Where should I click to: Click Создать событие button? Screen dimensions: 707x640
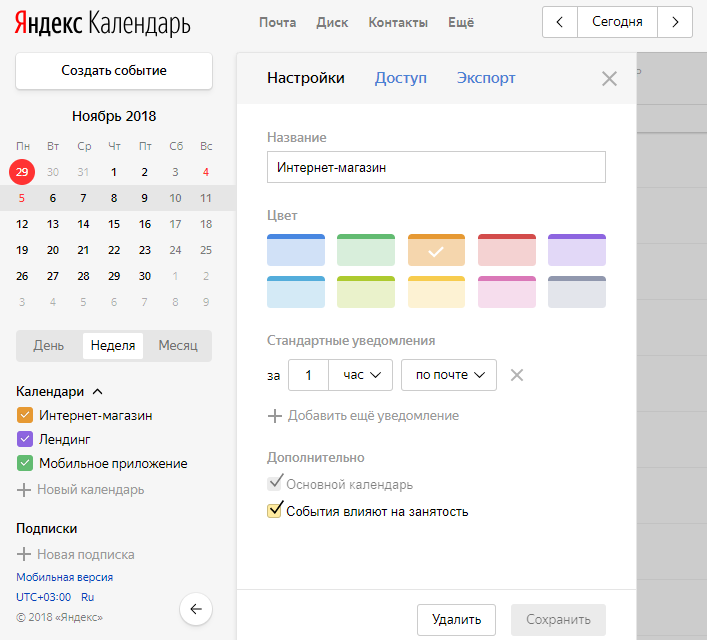pyautogui.click(x=114, y=71)
